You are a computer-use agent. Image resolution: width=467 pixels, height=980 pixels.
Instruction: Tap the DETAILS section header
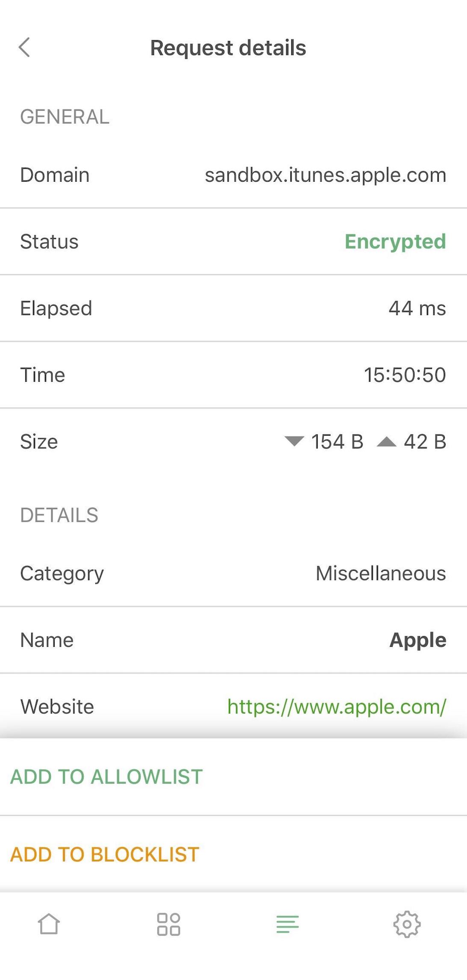[x=59, y=515]
